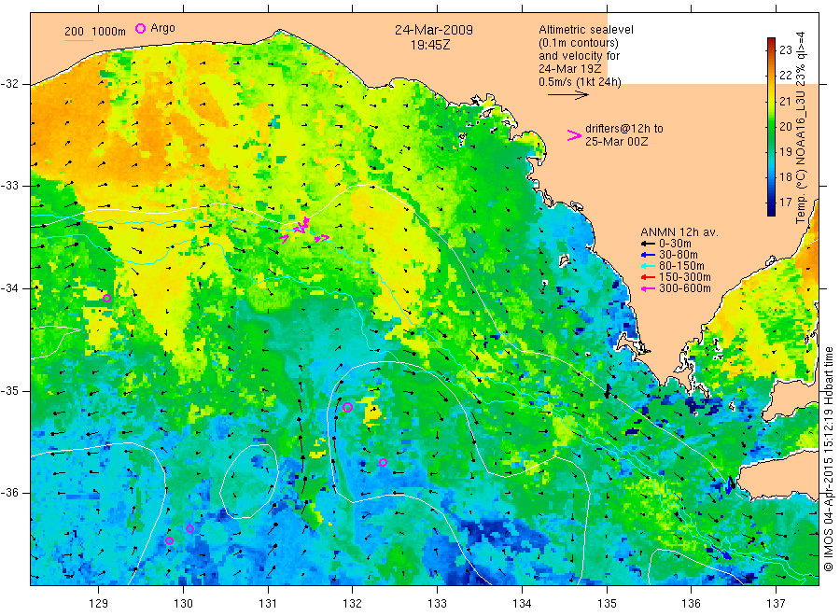This screenshot has width=840, height=616.
Task: Click the cyan 200m isobath legend line
Action: click(78, 39)
